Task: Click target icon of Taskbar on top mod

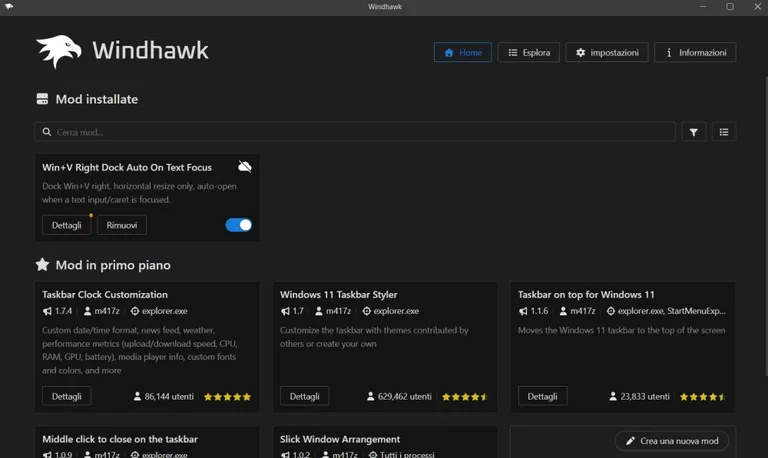Action: 611,311
